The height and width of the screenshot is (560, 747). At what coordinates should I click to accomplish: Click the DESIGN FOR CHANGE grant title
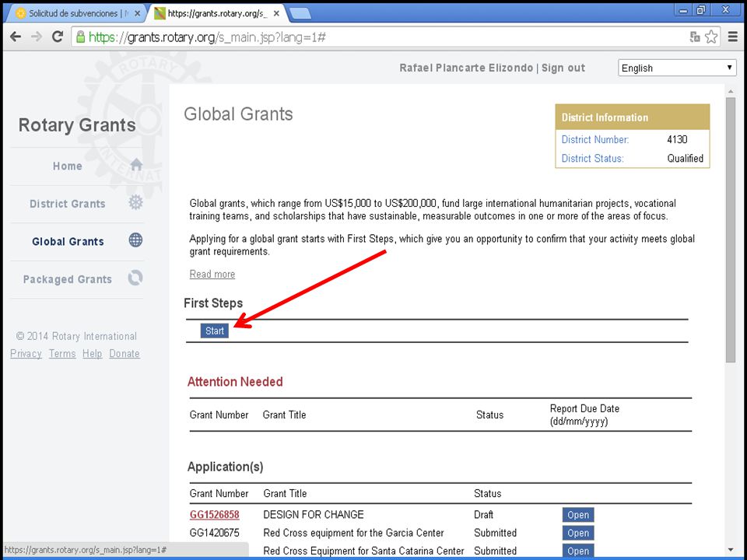[x=314, y=515]
